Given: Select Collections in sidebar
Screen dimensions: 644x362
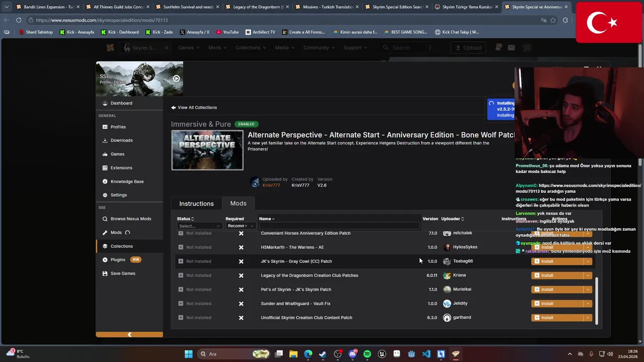Looking at the screenshot, I should tap(122, 246).
